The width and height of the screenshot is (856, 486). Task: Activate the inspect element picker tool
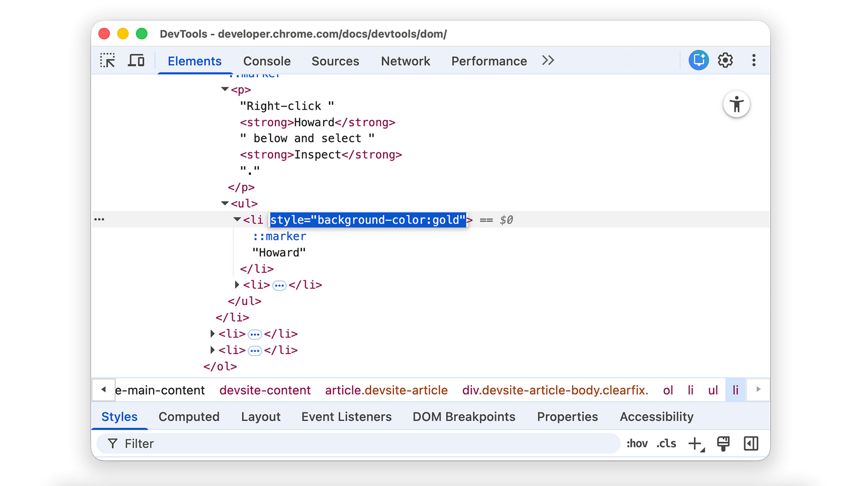pos(108,60)
